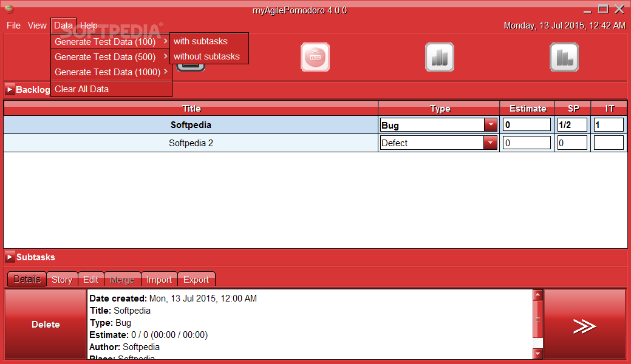Viewport: 631px width, 364px height.
Task: Open the Pomodoro timer toolbar icon
Action: [315, 57]
